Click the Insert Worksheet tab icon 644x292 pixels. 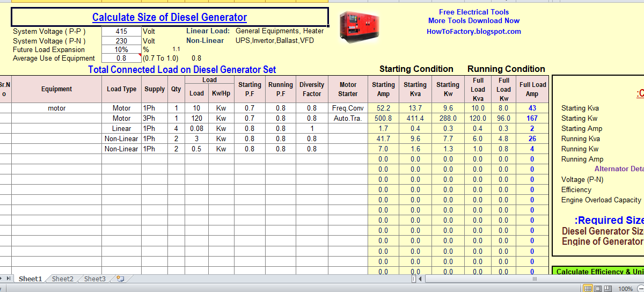[120, 279]
